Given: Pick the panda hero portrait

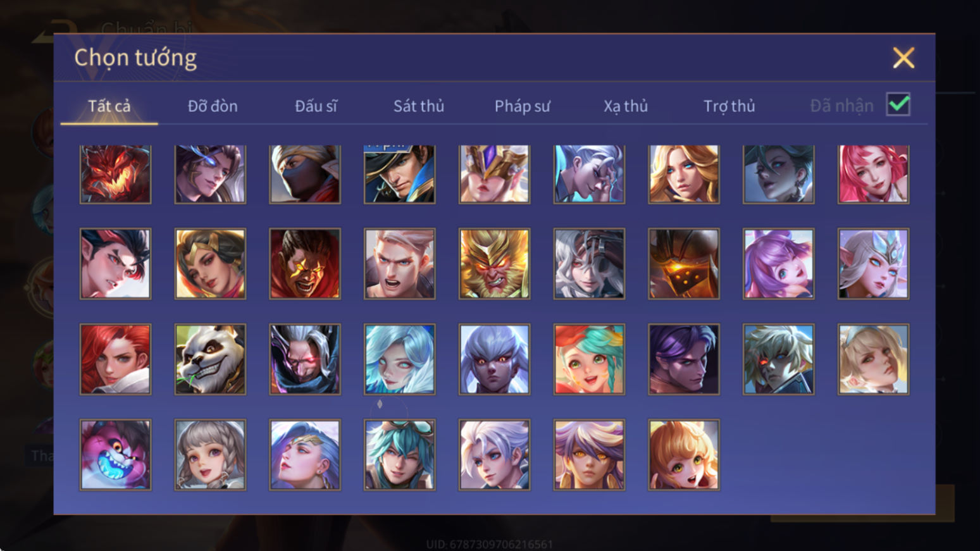Looking at the screenshot, I should [x=210, y=359].
